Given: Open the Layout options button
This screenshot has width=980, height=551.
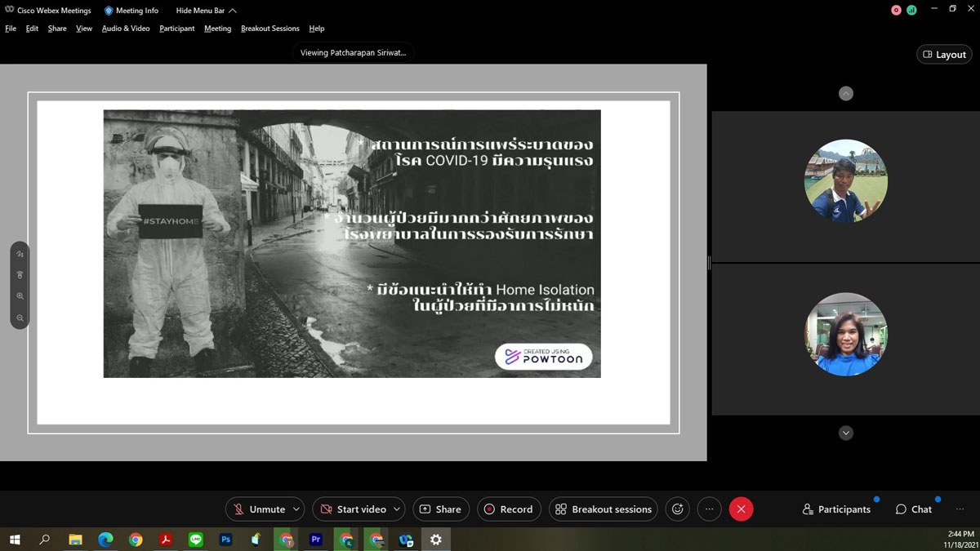Looking at the screenshot, I should (x=944, y=55).
